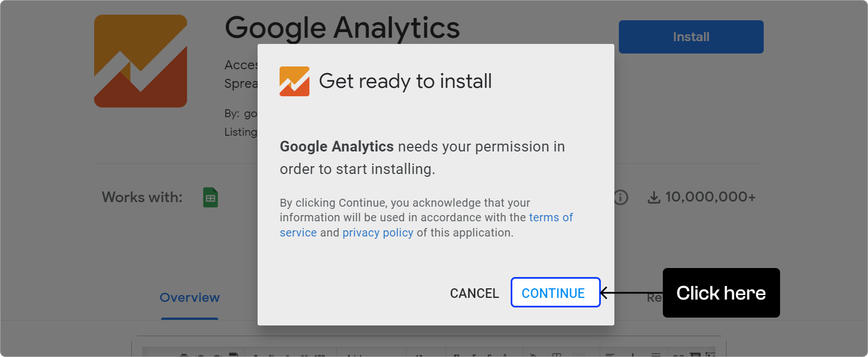Viewport: 868px width, 357px height.
Task: Click the downloads arrow icon before 10,000,000+
Action: pos(654,197)
